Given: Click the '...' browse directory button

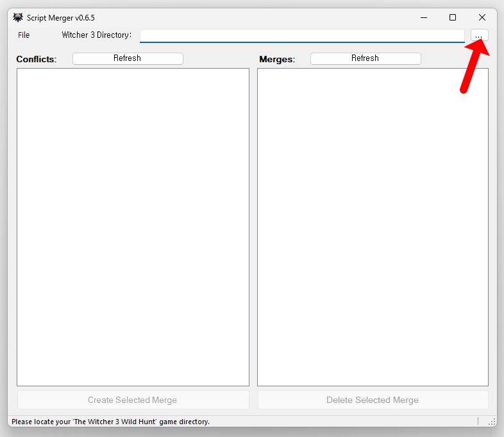Looking at the screenshot, I should [479, 35].
